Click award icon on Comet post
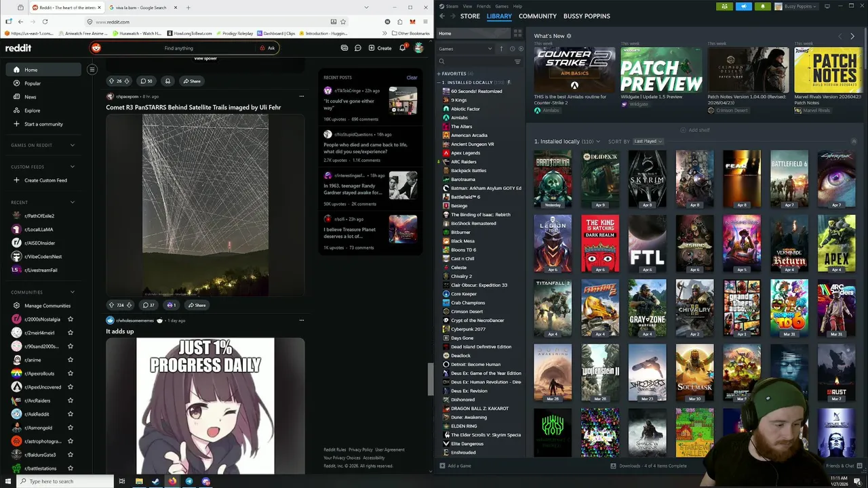The height and width of the screenshot is (488, 868). tap(171, 305)
